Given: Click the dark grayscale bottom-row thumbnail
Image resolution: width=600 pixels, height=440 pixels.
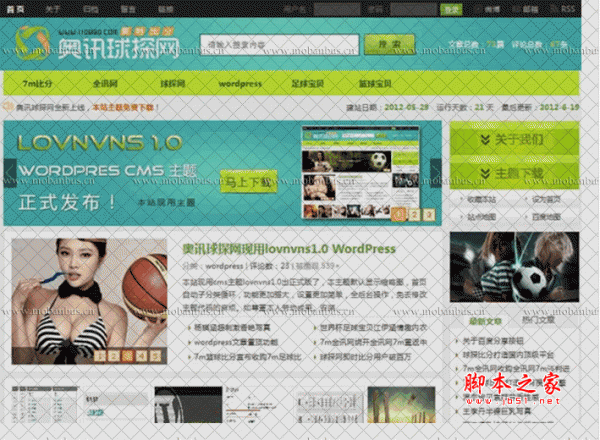Looking at the screenshot, I should click(188, 404).
